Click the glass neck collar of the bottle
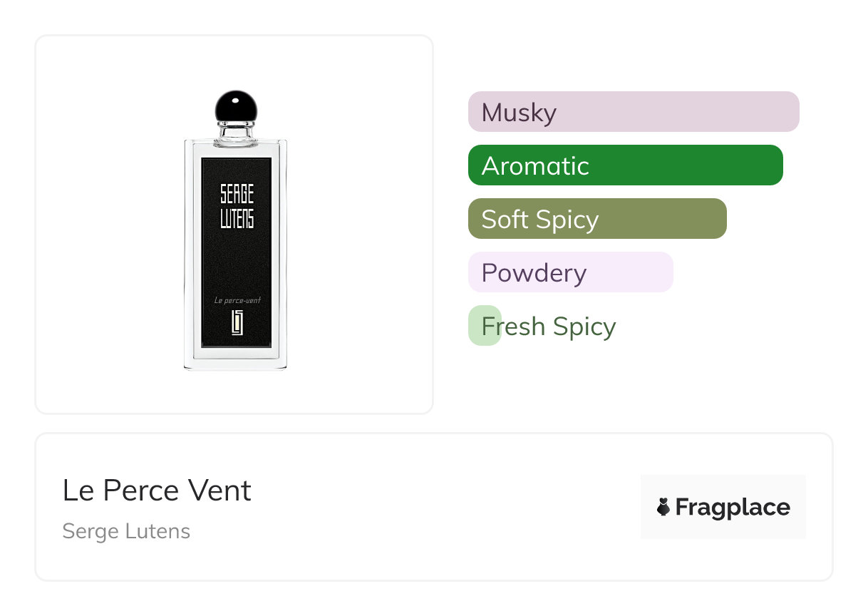Image resolution: width=868 pixels, height=616 pixels. [x=236, y=131]
